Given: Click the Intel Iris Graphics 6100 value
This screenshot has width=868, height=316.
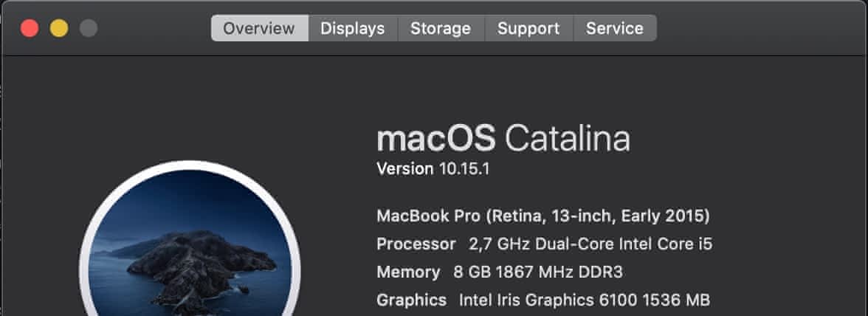Looking at the screenshot, I should 584,300.
